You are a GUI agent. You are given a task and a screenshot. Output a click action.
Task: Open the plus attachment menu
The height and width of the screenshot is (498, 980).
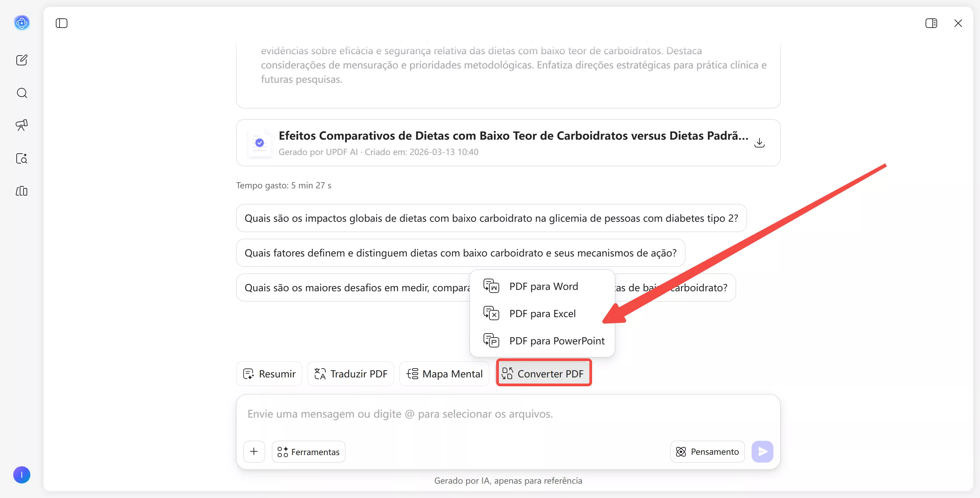click(254, 452)
